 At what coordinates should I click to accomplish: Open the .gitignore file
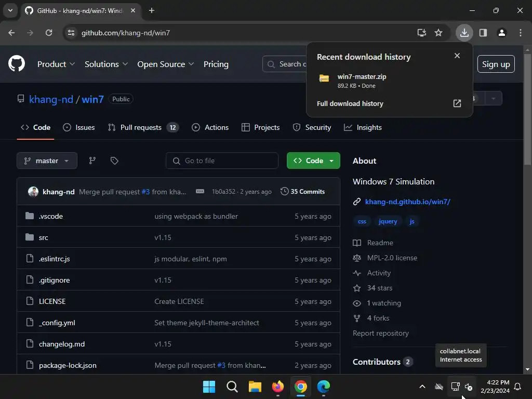(54, 280)
